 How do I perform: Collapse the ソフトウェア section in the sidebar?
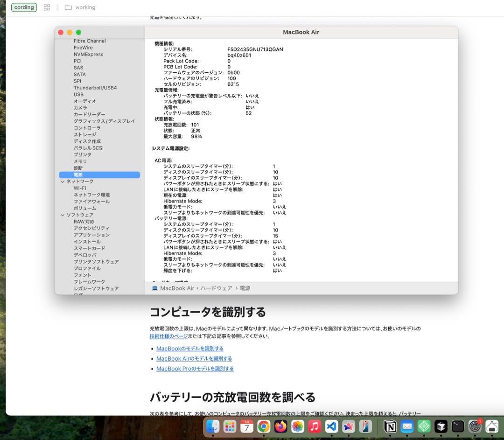[63, 215]
